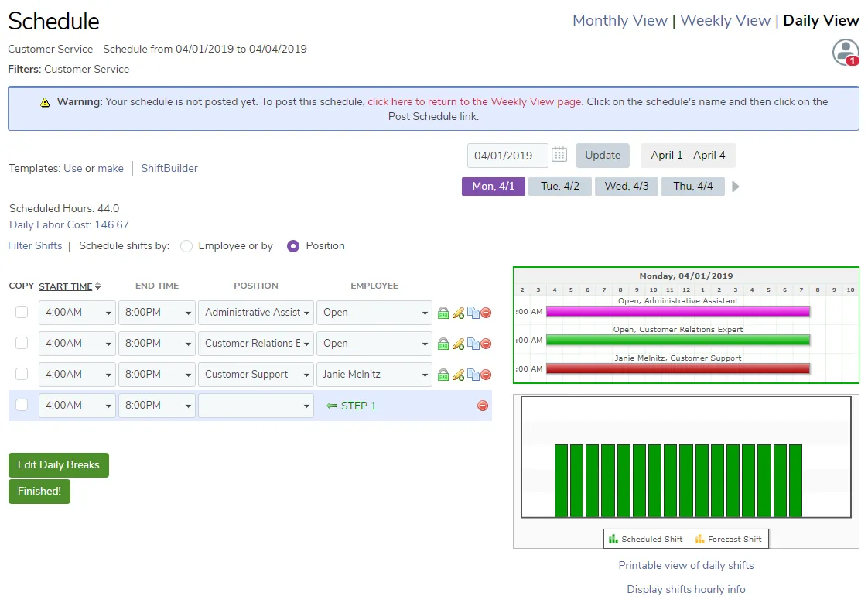Click the red Janie Melnitz shift bar

tap(678, 368)
